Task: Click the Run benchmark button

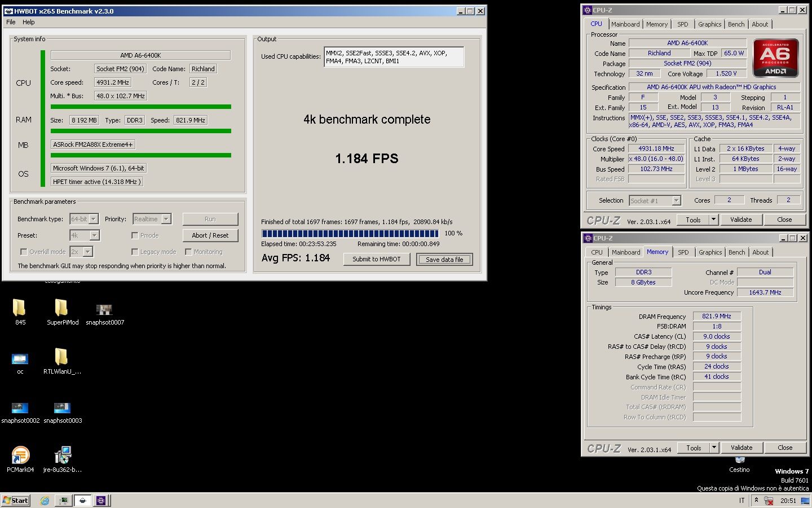Action: tap(210, 219)
